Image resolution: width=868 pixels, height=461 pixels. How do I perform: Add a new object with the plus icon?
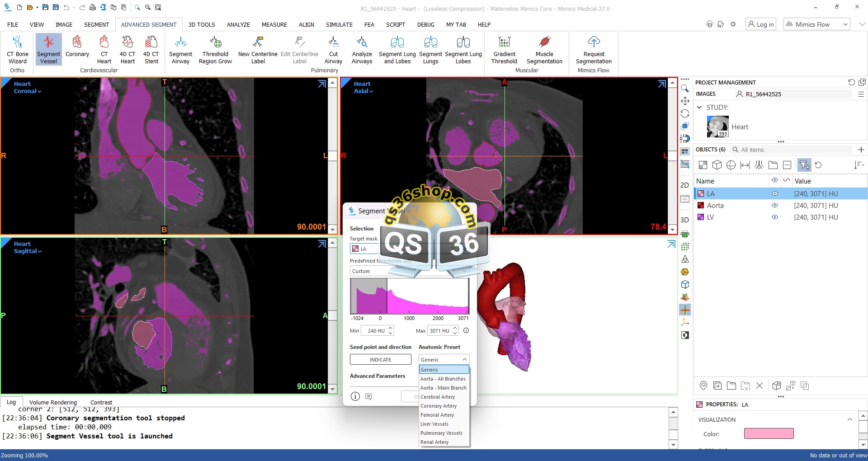(861, 150)
